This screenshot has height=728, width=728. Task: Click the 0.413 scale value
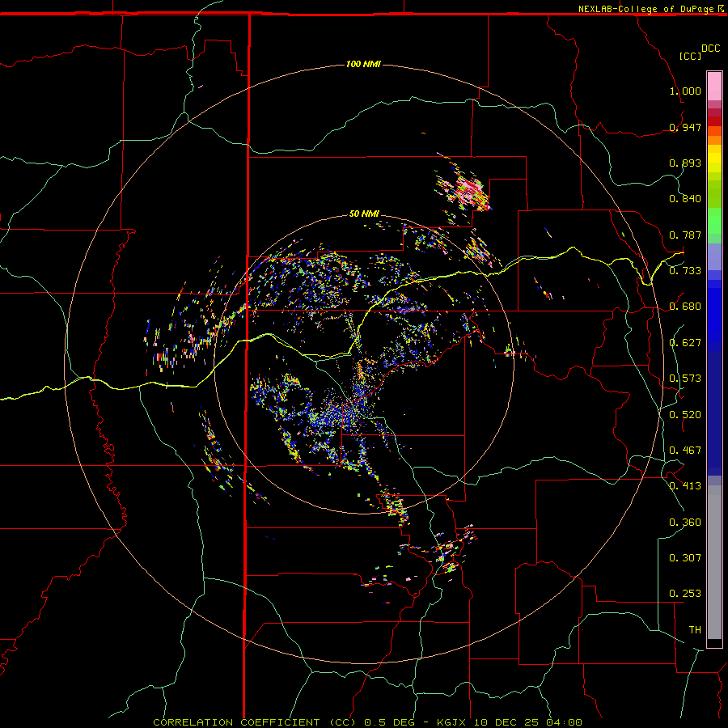[x=685, y=486]
